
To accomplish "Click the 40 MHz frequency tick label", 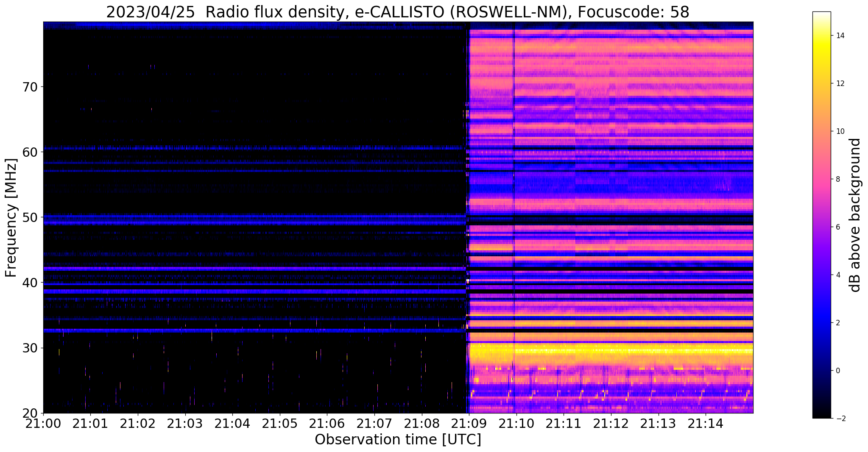I will (x=29, y=282).
